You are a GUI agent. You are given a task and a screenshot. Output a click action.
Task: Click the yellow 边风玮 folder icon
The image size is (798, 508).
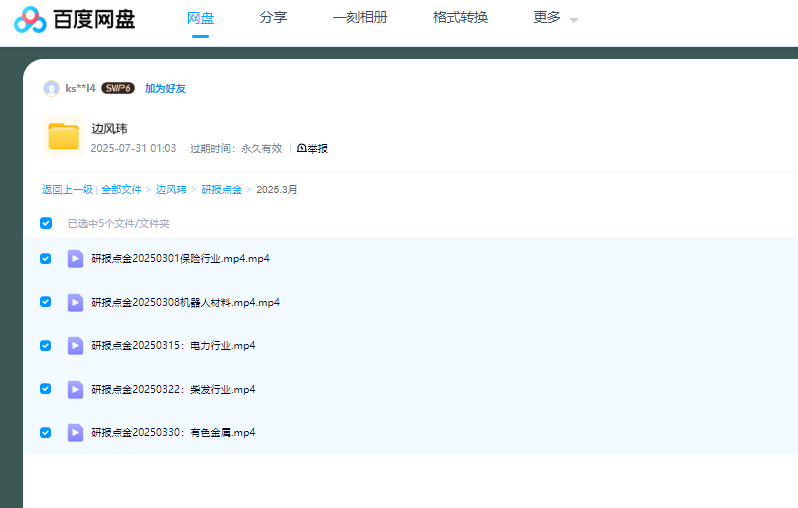coord(64,137)
